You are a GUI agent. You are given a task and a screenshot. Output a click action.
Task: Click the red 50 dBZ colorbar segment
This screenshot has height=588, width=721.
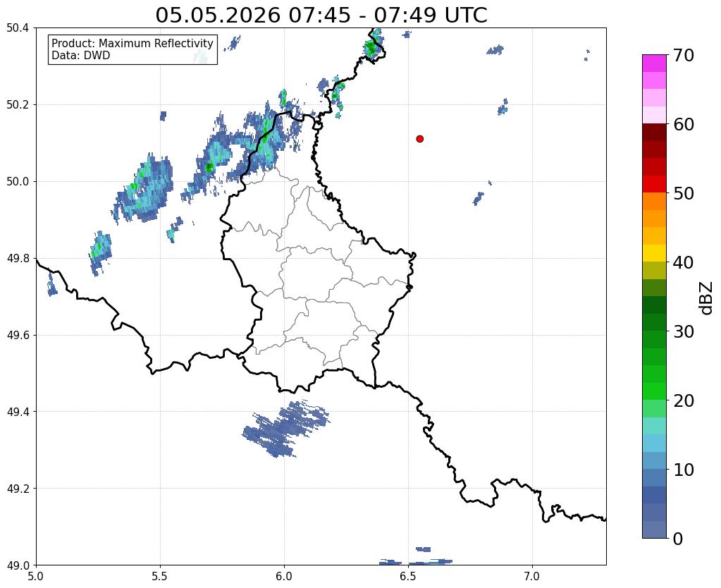[x=654, y=184]
